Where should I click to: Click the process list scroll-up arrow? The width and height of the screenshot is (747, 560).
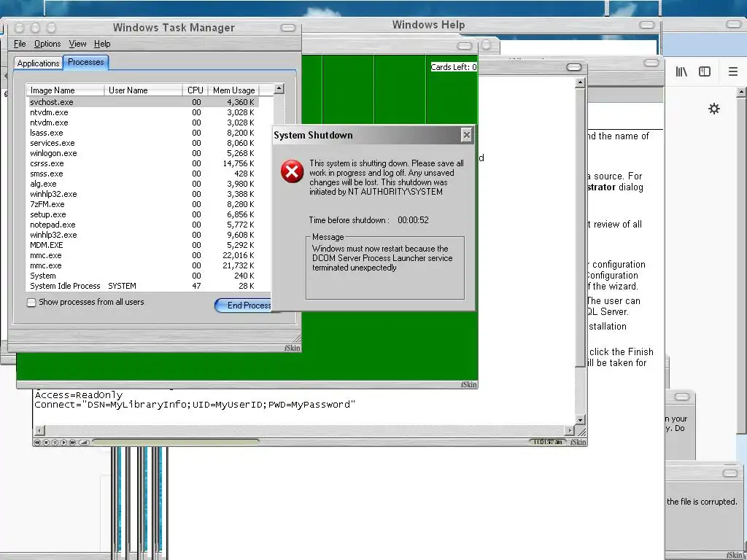pos(279,88)
